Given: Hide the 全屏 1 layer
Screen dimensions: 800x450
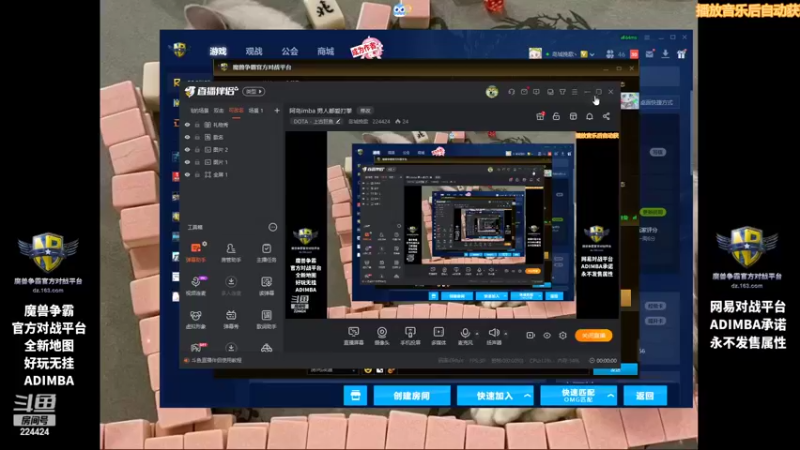Looking at the screenshot, I should [187, 174].
